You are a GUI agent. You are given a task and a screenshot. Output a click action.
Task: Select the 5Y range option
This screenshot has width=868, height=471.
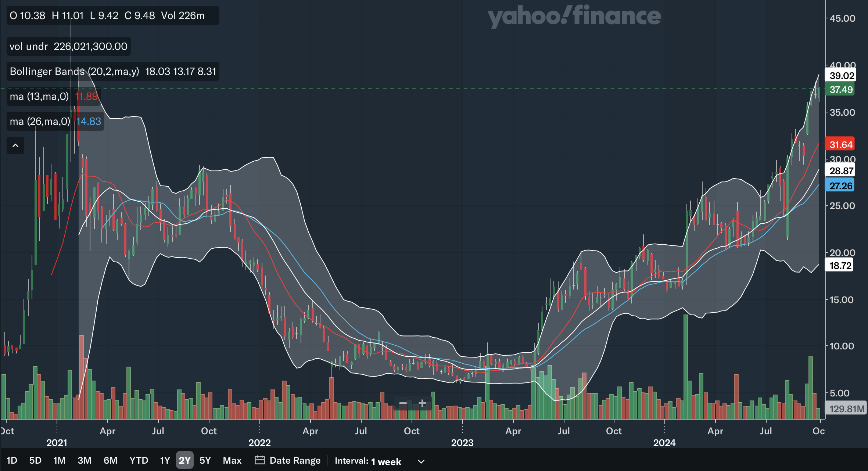pyautogui.click(x=205, y=460)
